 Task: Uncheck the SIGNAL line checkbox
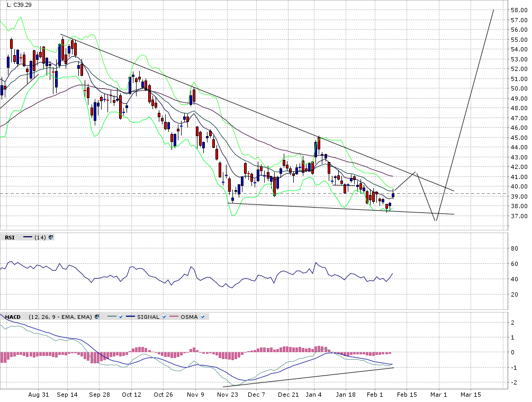(164, 317)
